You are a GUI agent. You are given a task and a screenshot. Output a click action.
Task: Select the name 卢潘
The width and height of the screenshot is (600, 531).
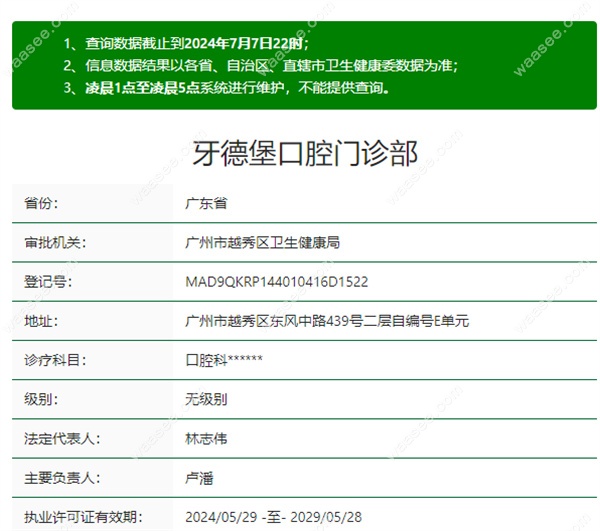(199, 478)
